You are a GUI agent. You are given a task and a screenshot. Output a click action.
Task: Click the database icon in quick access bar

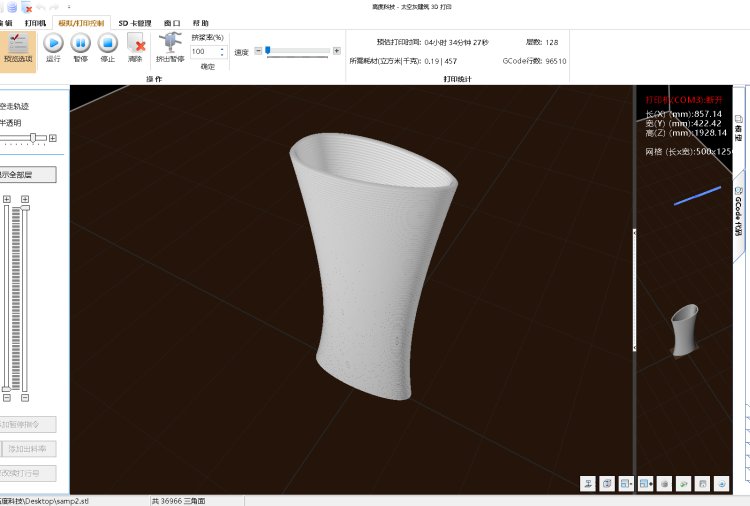10,6
